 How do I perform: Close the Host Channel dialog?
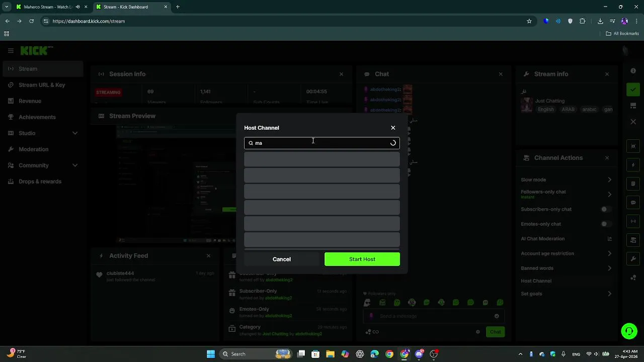coord(393,128)
